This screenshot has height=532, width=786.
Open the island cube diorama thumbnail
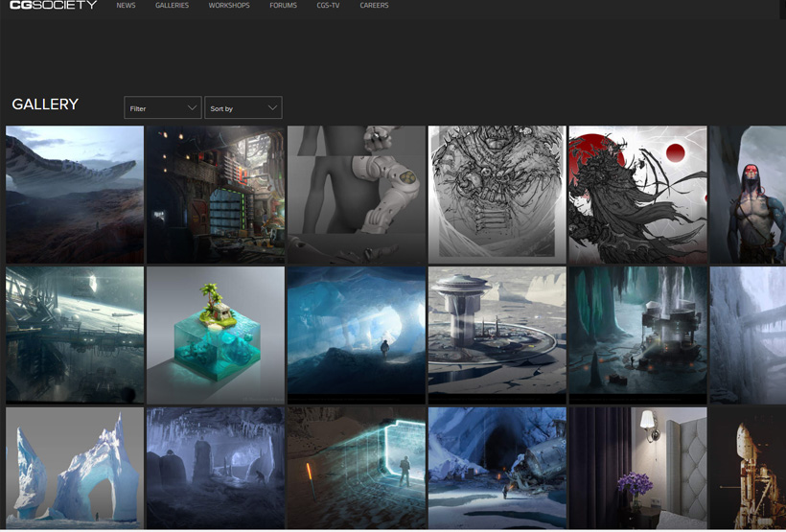[216, 335]
